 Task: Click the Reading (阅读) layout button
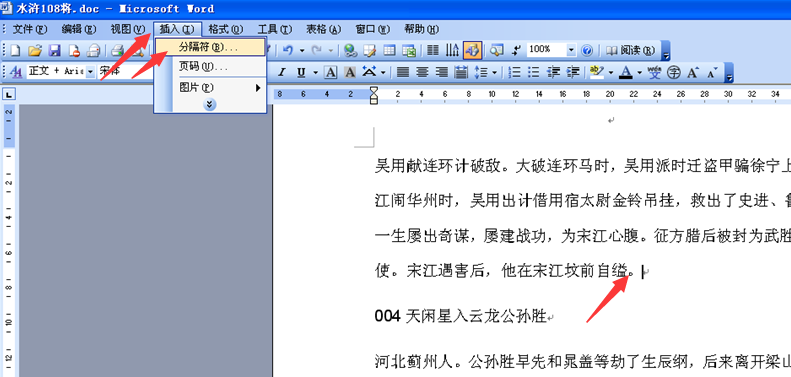[631, 50]
